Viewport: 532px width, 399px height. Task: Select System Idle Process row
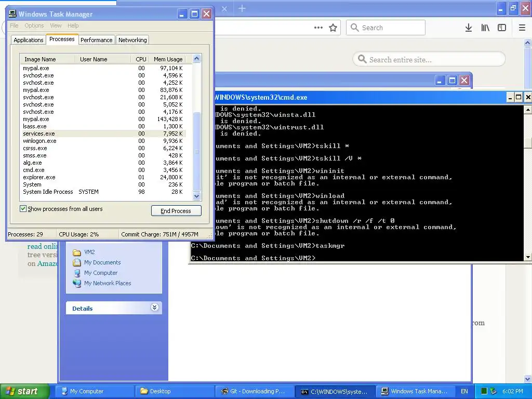103,192
